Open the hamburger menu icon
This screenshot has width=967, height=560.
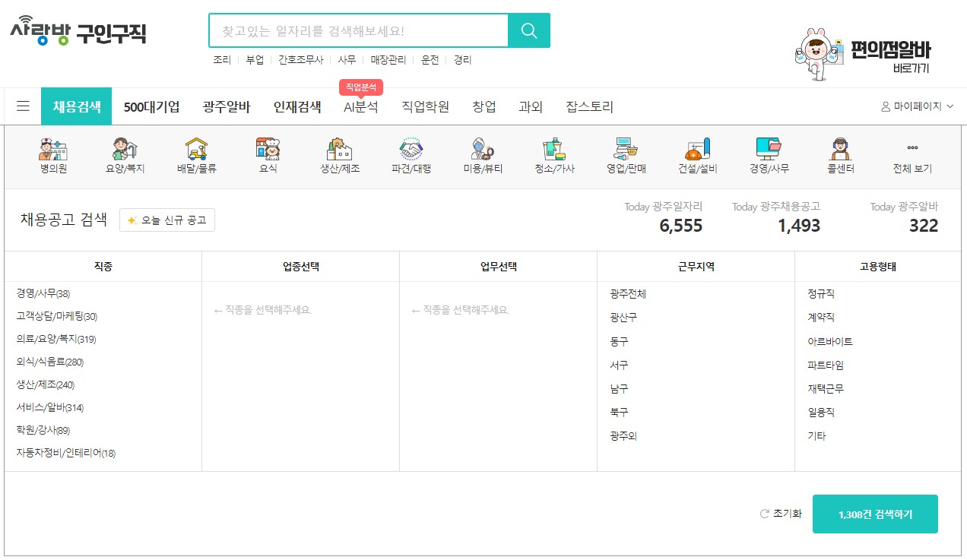coord(23,106)
